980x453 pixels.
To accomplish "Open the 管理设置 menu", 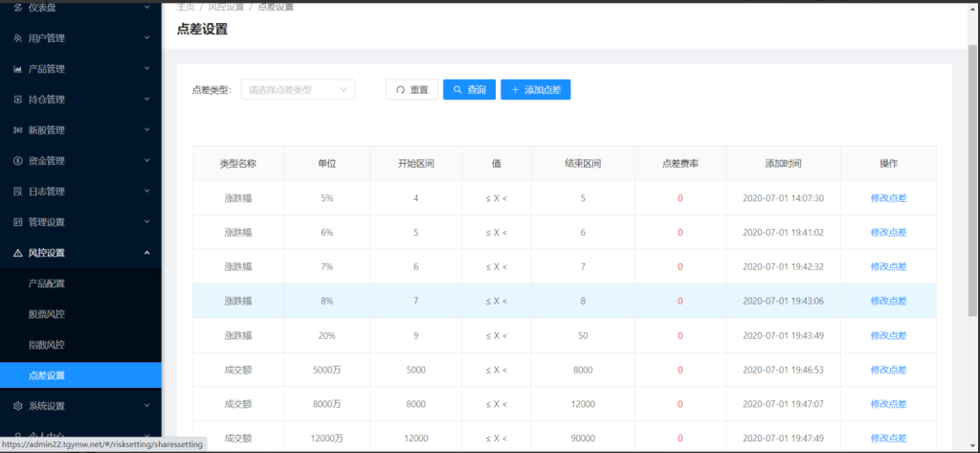I will pos(80,222).
